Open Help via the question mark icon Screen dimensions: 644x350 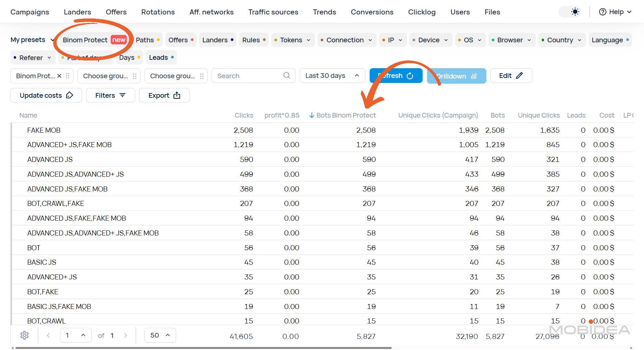click(602, 12)
